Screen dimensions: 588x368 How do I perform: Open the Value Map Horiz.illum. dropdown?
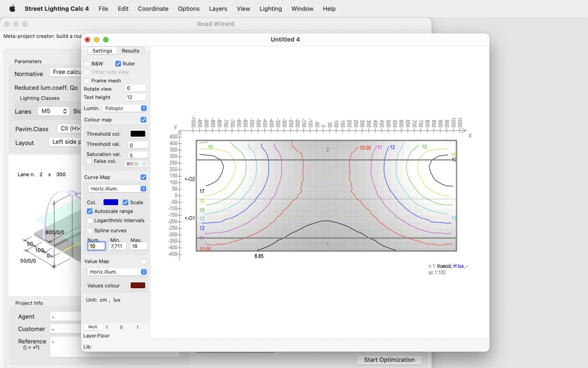[118, 271]
